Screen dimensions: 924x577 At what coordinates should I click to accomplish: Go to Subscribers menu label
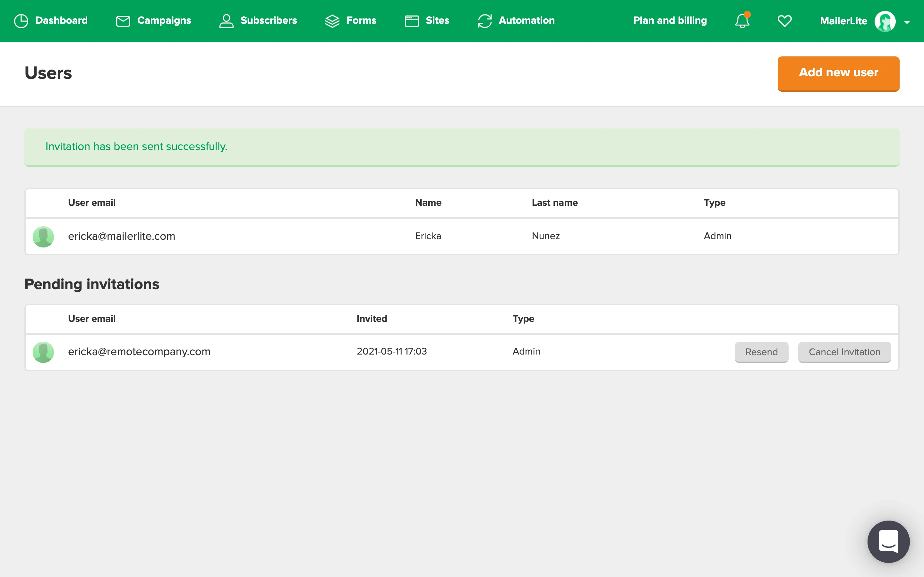269,21
